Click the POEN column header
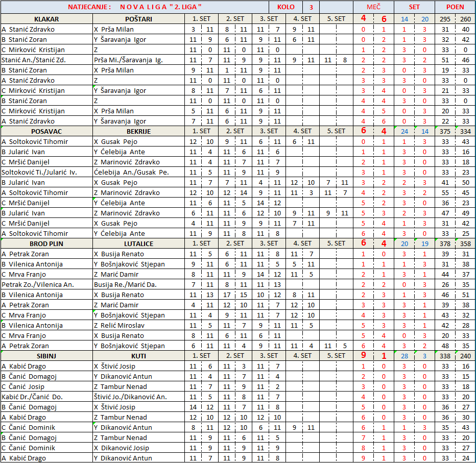476x463 pixels. 455,7
